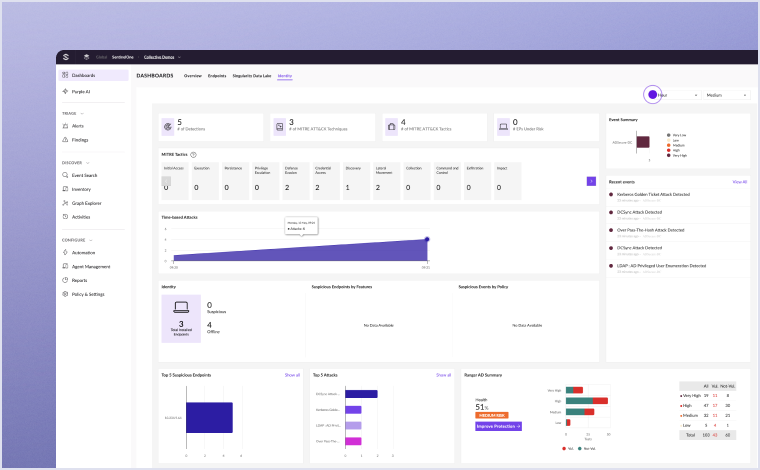The width and height of the screenshot is (760, 470).
Task: Click View All in Recent events
Action: coord(739,182)
